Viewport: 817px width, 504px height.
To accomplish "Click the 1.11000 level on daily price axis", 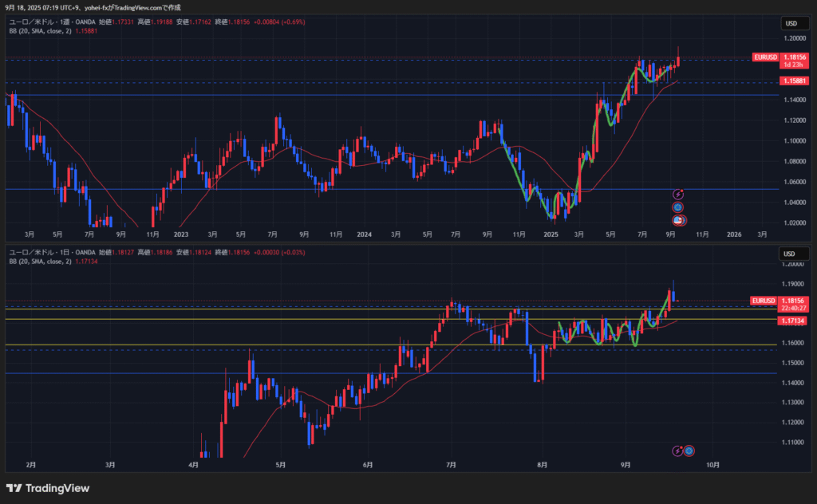I will 793,442.
